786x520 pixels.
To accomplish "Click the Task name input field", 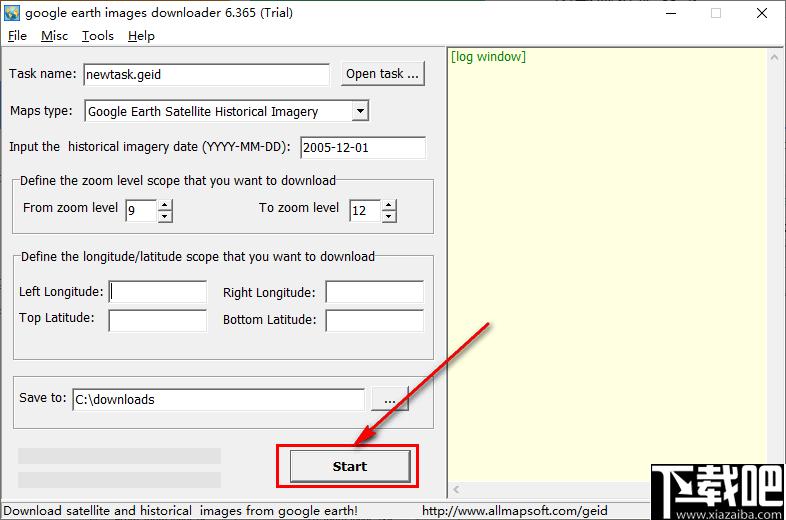I will tap(206, 74).
